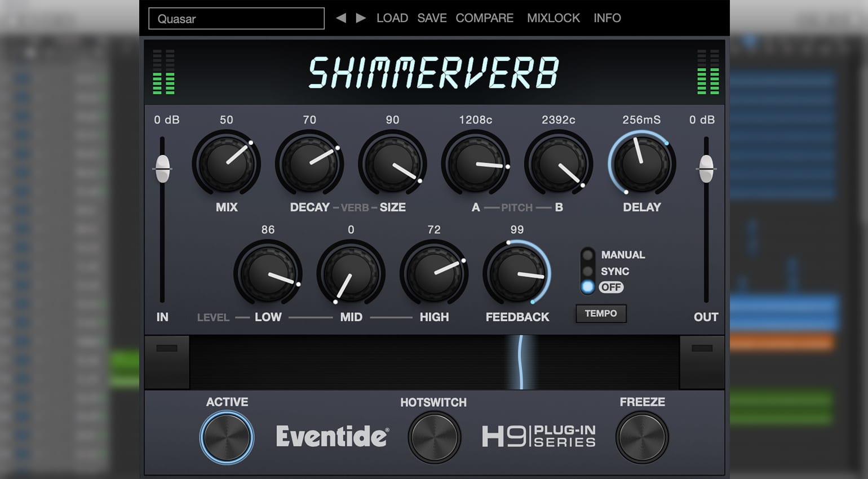Select the previous preset arrow

pyautogui.click(x=341, y=18)
